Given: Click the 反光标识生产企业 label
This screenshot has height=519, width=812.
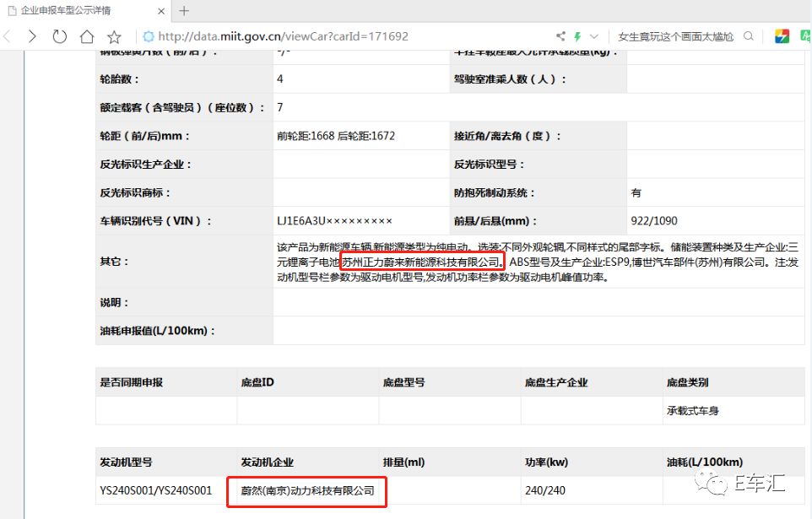Looking at the screenshot, I should 145,165.
